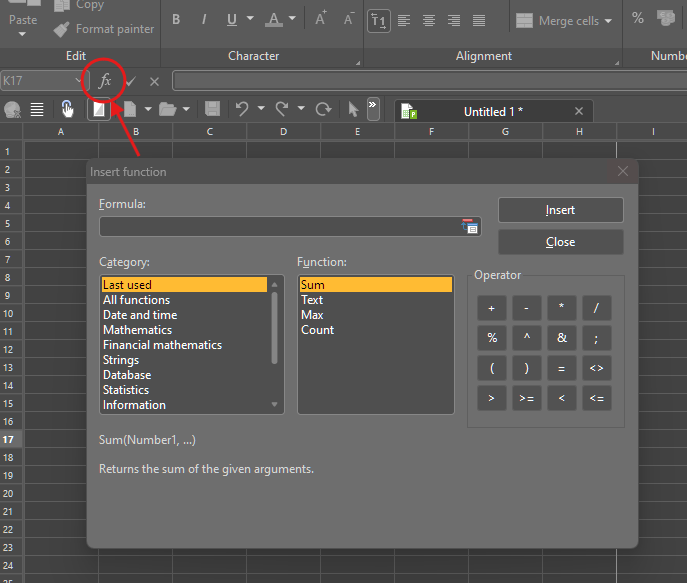
Task: Choose the Max function from the list
Action: pos(312,315)
